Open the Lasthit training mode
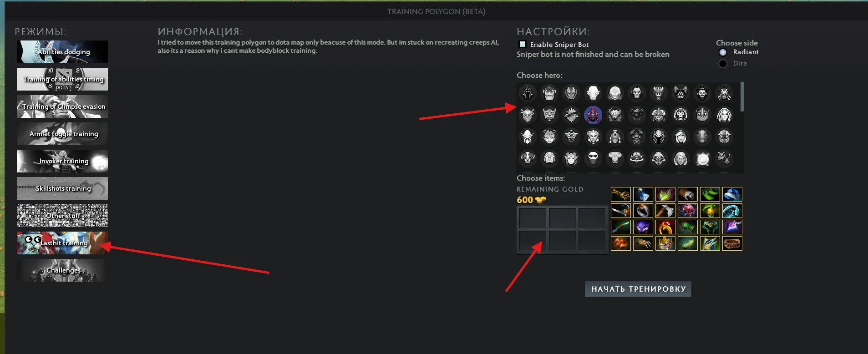Viewport: 868px width, 354px height. 62,243
